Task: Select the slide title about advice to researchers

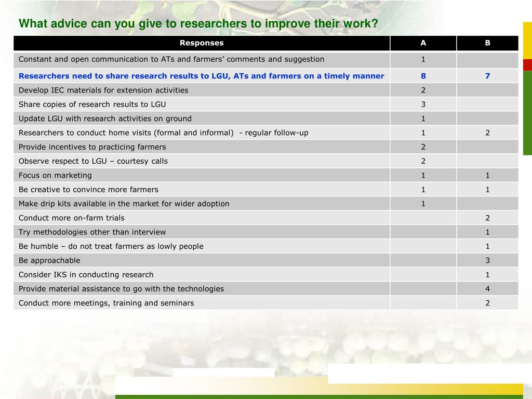Action: coord(198,23)
